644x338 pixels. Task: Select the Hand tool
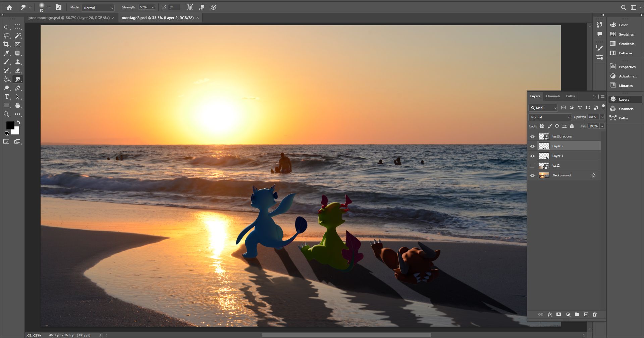coord(17,106)
